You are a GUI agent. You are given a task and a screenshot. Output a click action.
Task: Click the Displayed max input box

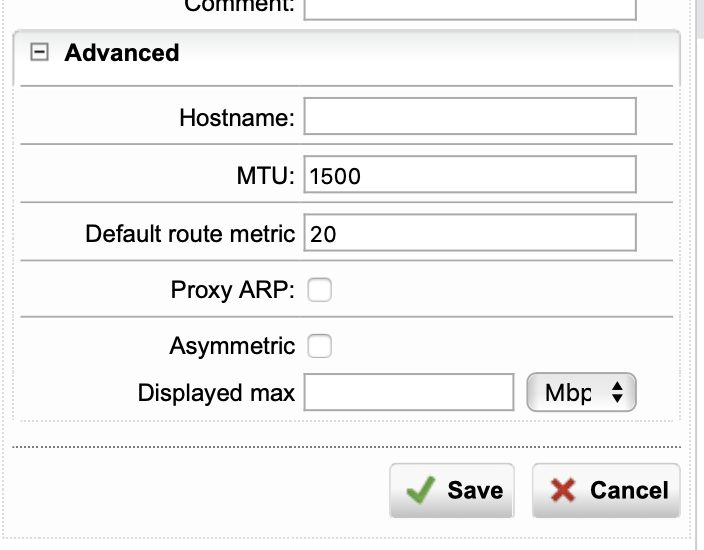coord(409,392)
